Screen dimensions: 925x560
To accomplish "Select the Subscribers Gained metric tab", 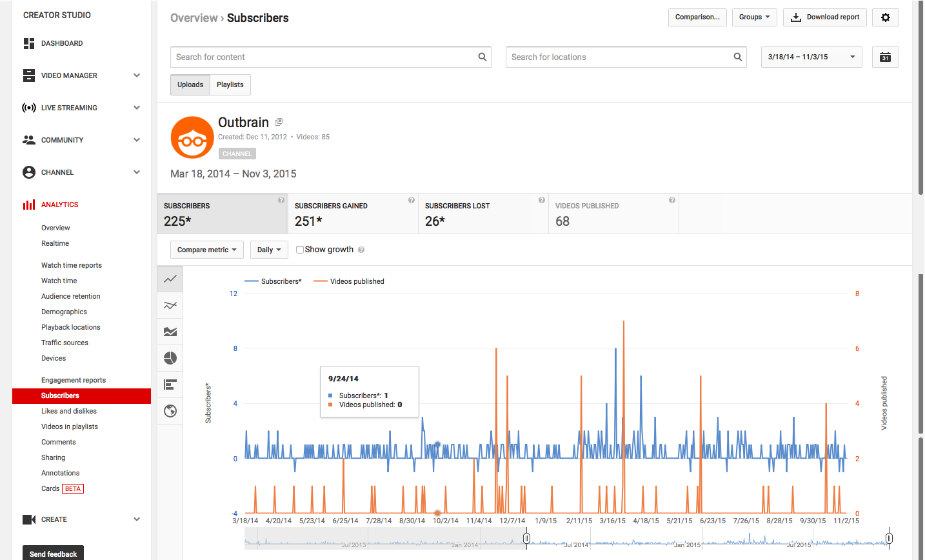I will (352, 214).
